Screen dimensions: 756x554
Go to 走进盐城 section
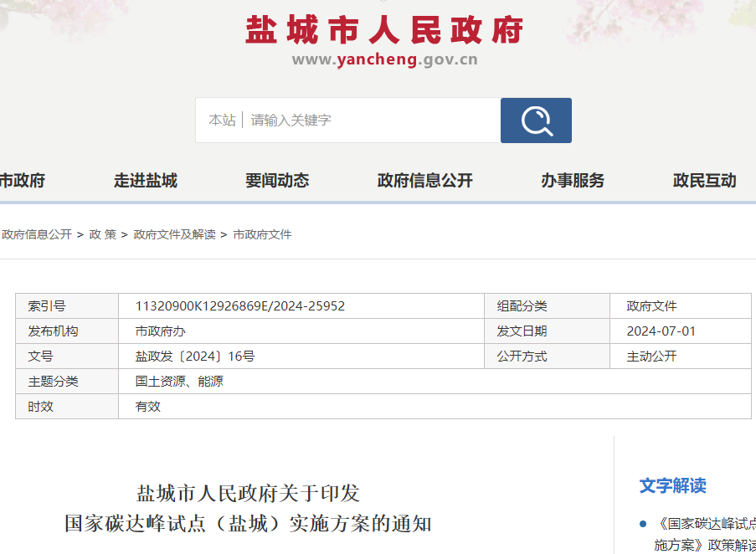(x=146, y=181)
